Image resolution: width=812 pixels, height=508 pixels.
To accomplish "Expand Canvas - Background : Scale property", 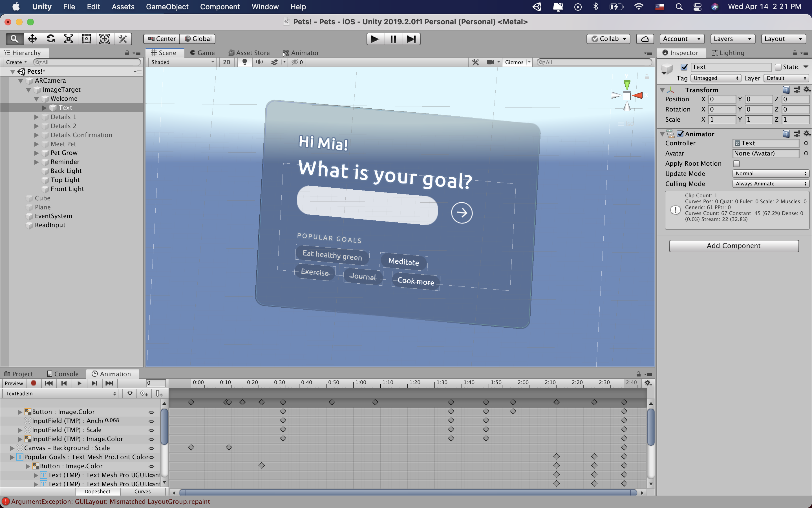I will click(x=12, y=448).
